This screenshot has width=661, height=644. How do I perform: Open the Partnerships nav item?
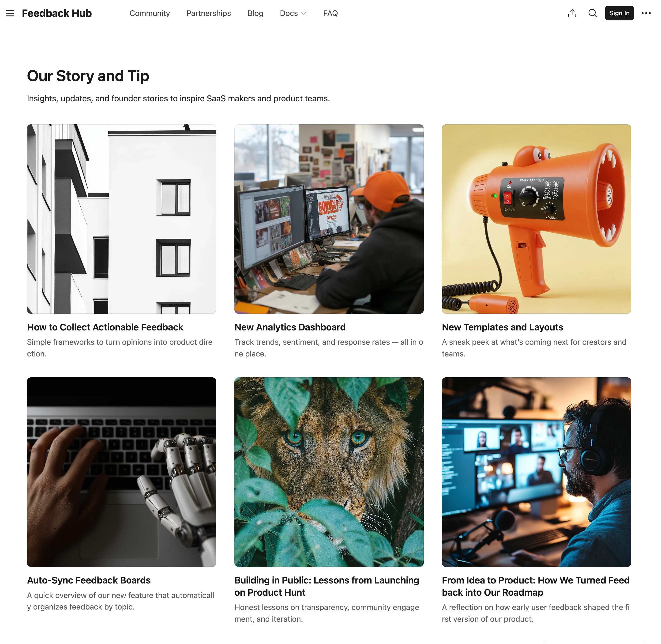(x=209, y=13)
